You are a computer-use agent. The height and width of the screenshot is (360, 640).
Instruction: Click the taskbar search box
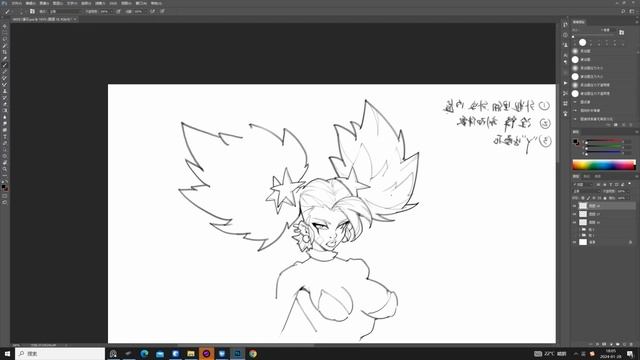[60, 353]
